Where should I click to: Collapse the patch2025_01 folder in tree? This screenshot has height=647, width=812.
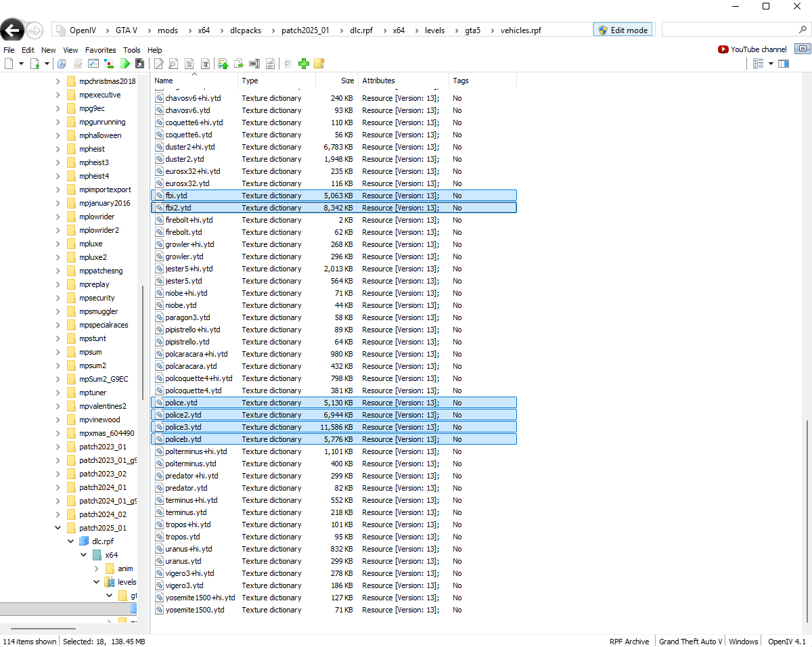(x=58, y=528)
